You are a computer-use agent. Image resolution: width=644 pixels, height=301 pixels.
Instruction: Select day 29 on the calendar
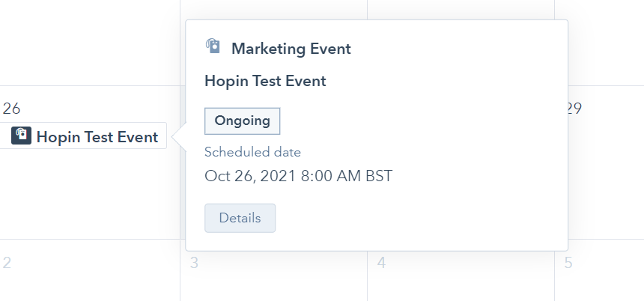[x=575, y=109]
